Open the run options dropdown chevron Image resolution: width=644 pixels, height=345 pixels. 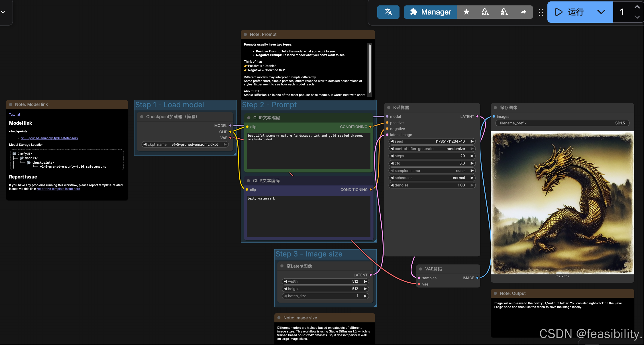(601, 12)
